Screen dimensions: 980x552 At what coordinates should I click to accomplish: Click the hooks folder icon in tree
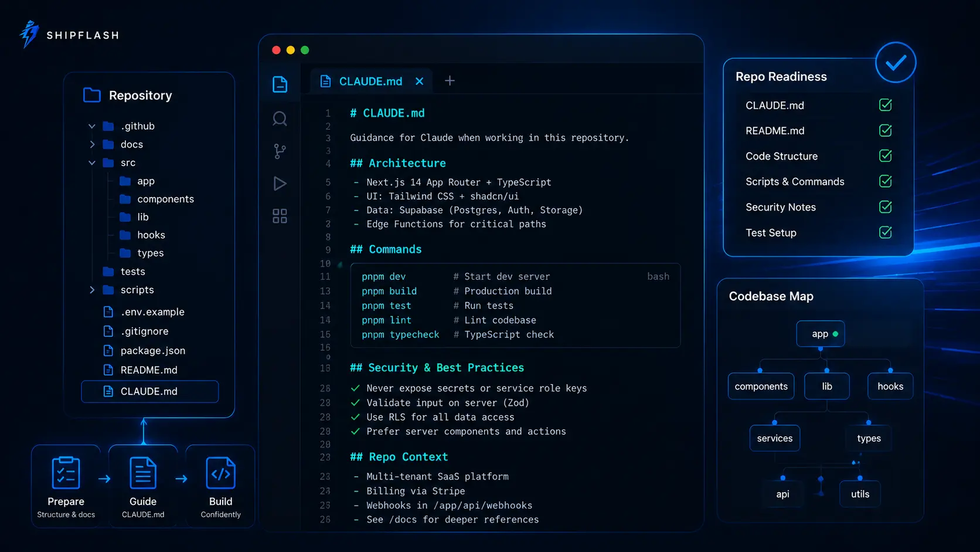point(125,235)
